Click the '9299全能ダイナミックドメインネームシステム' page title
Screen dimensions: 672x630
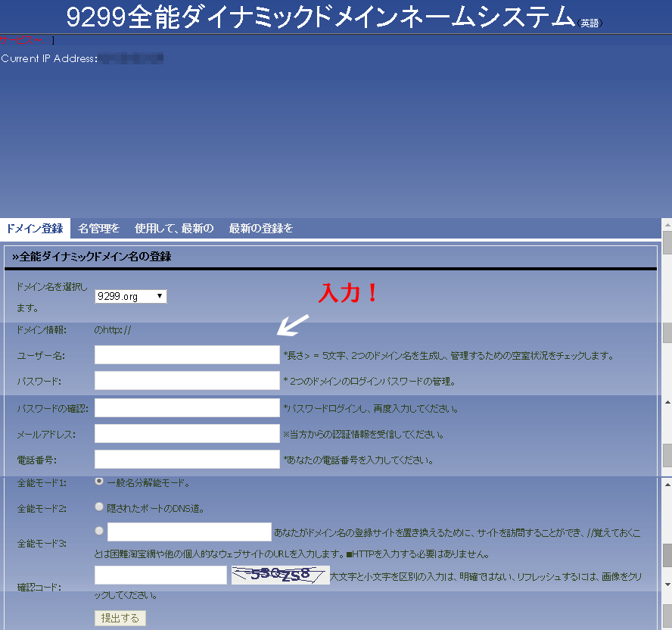pos(321,17)
